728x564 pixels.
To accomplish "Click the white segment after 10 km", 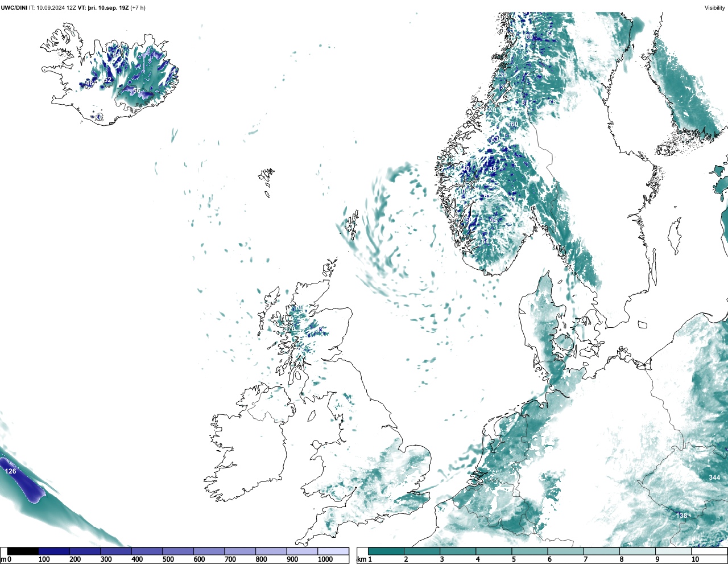I will pos(709,551).
